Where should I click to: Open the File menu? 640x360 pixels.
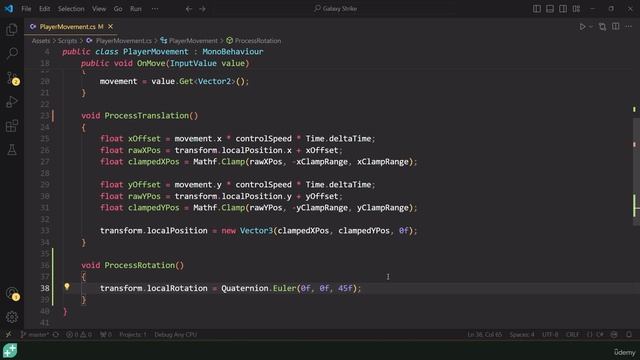(26, 9)
